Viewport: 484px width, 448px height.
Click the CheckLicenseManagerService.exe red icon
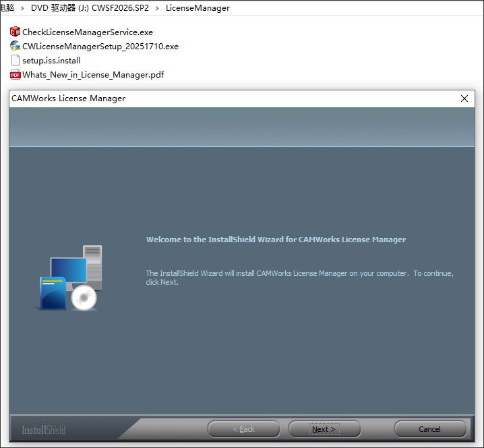(x=15, y=32)
